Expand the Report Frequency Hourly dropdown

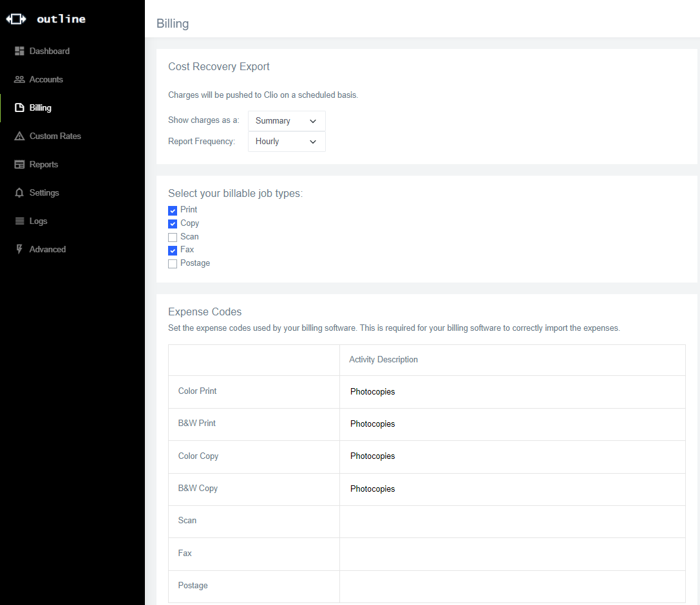[x=287, y=142]
